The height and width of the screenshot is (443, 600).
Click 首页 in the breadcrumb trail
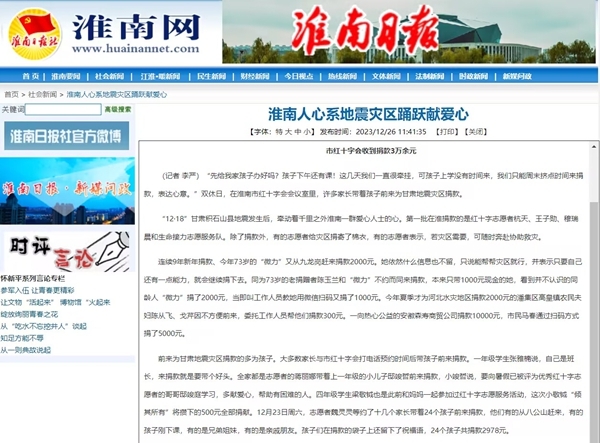click(x=11, y=94)
